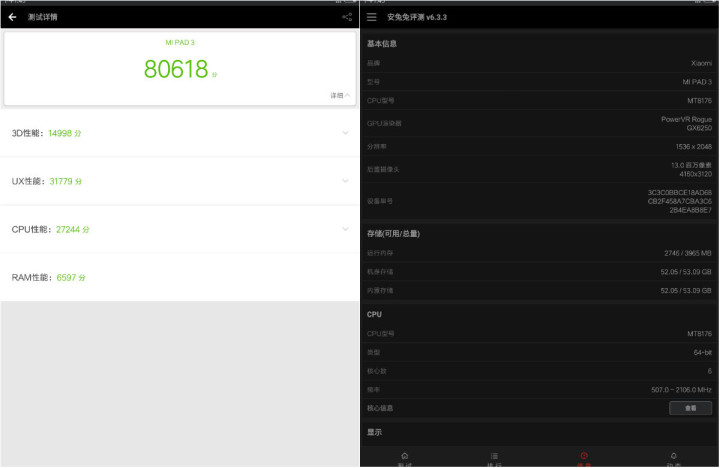Screen dimensions: 720x468
Task: Click the 测试详情 page title
Action: click(43, 17)
